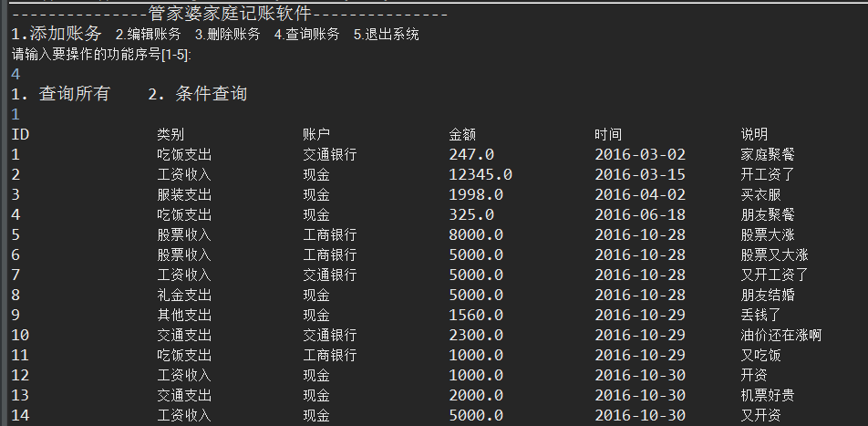
Task: Click the prompt 请输入要操作的功能序号[1-5]:
Action: 101,55
